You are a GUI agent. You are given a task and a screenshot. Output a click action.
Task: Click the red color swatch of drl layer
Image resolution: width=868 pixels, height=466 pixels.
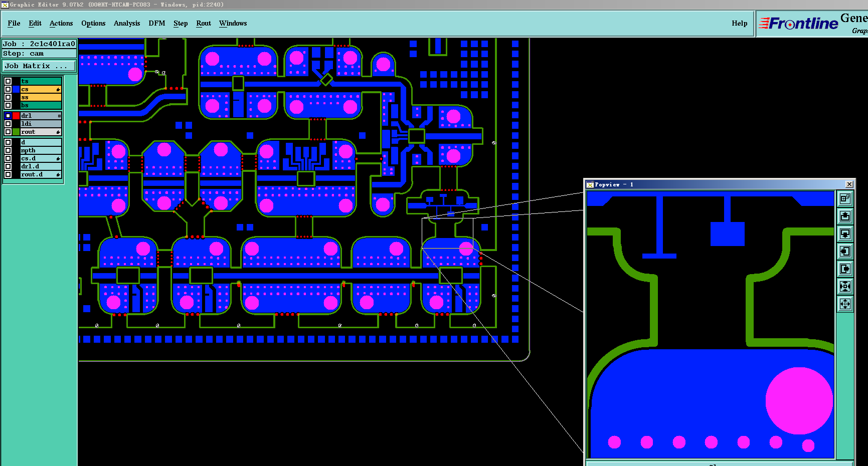click(x=16, y=116)
